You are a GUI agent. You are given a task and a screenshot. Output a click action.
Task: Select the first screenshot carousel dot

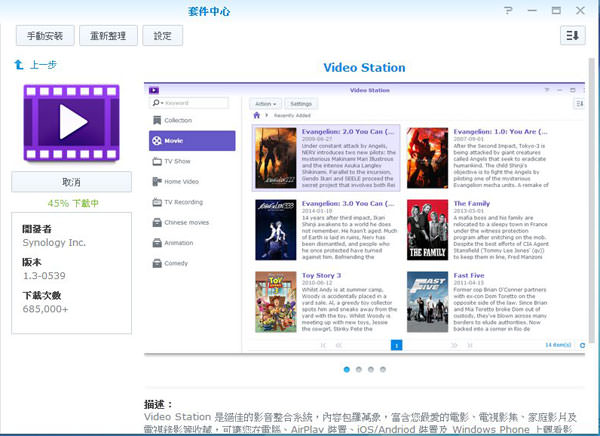click(347, 369)
